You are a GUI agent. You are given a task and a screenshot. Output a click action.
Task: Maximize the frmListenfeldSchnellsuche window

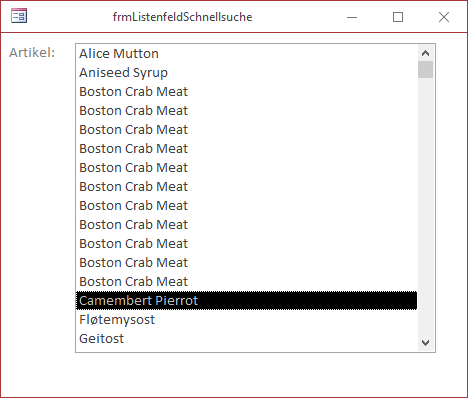tap(398, 17)
